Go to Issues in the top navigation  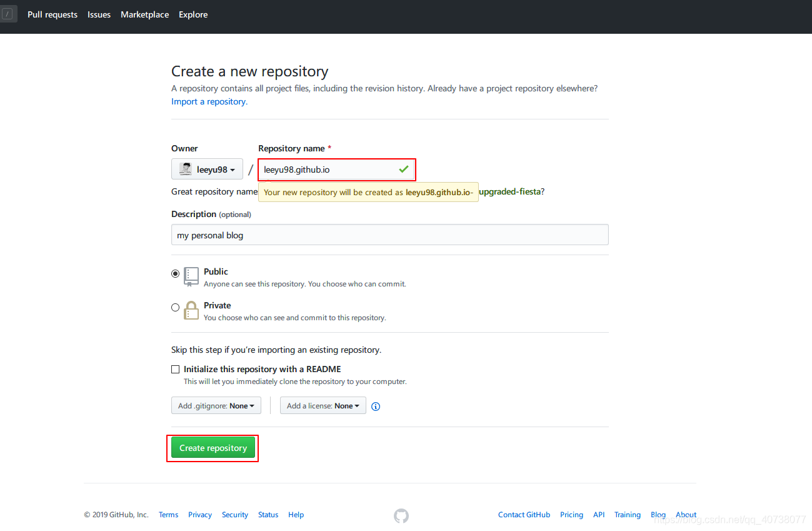click(99, 14)
